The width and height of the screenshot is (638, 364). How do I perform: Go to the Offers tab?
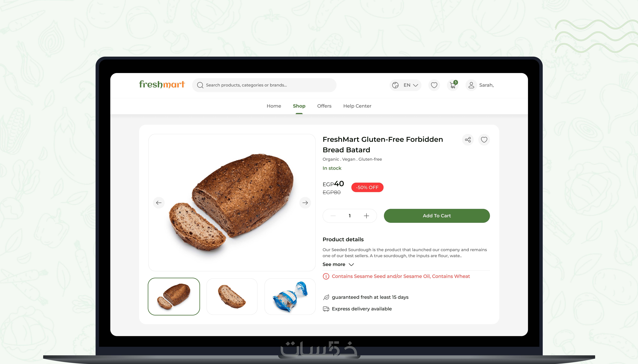pos(324,106)
